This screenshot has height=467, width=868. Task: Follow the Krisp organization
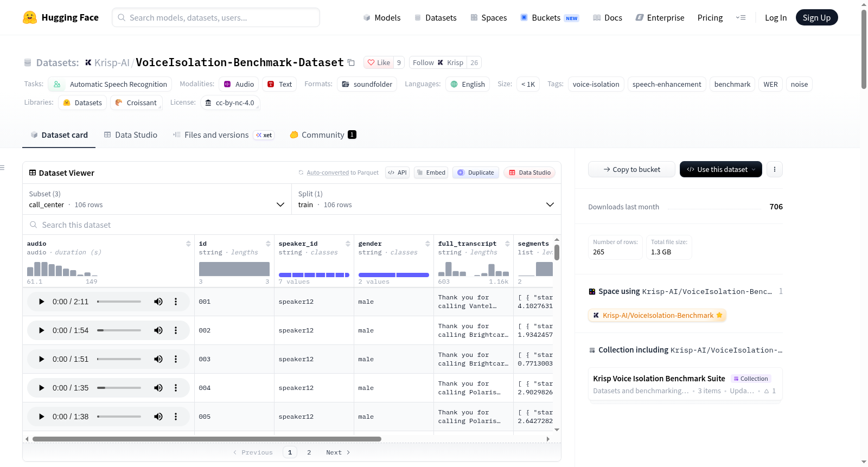[x=438, y=62]
